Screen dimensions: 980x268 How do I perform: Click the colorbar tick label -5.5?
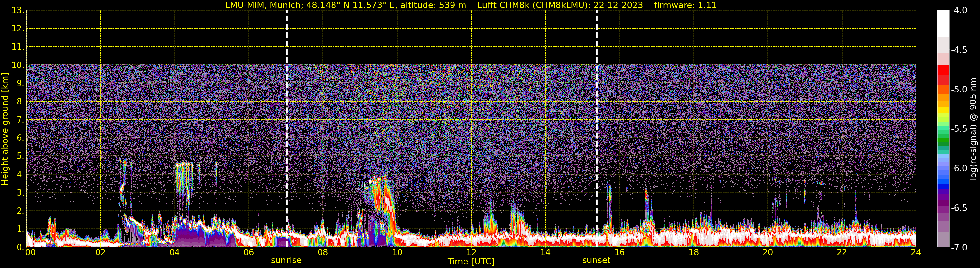pyautogui.click(x=959, y=129)
